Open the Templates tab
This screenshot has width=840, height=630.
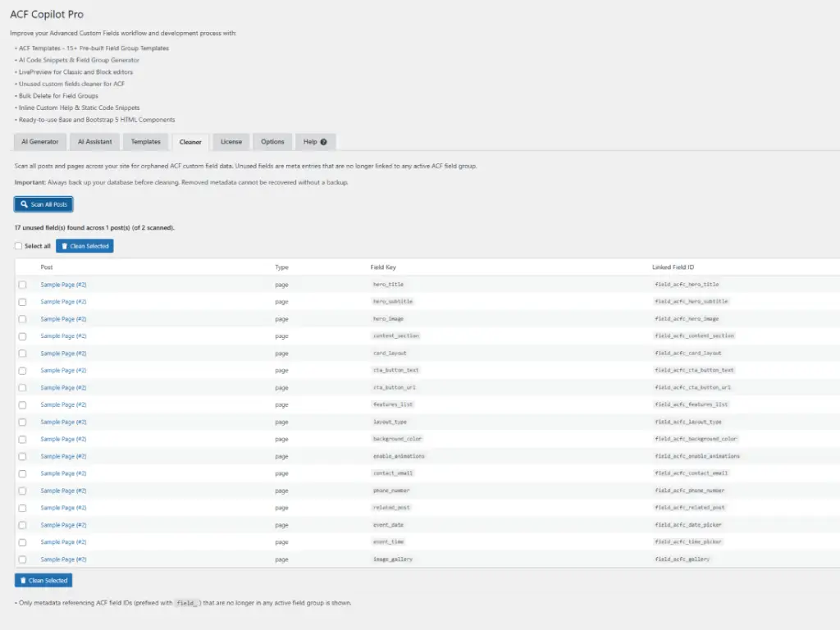click(146, 142)
